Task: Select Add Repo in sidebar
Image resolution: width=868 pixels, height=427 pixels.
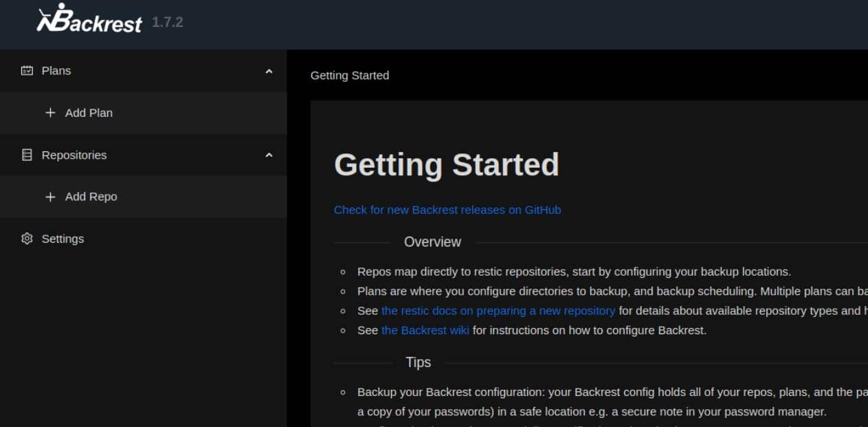Action: [x=144, y=197]
